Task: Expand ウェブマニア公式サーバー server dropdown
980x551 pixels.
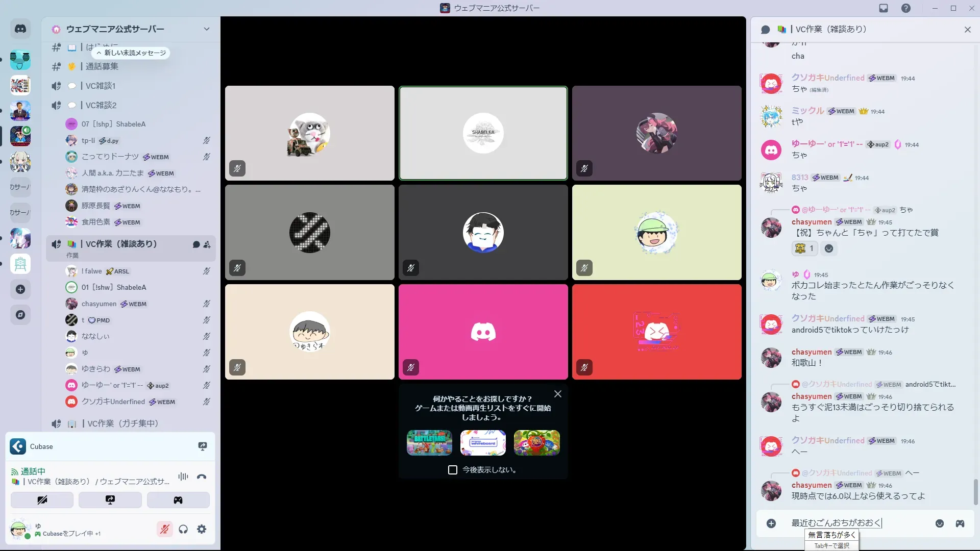Action: coord(206,29)
